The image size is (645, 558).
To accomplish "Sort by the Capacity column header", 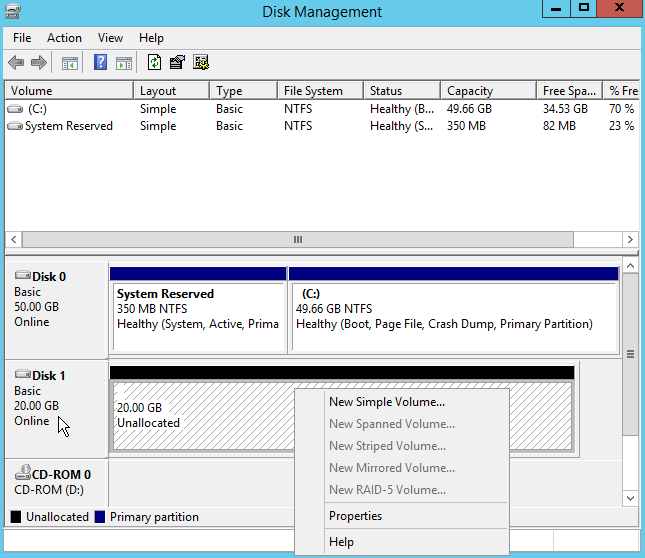I will (469, 91).
